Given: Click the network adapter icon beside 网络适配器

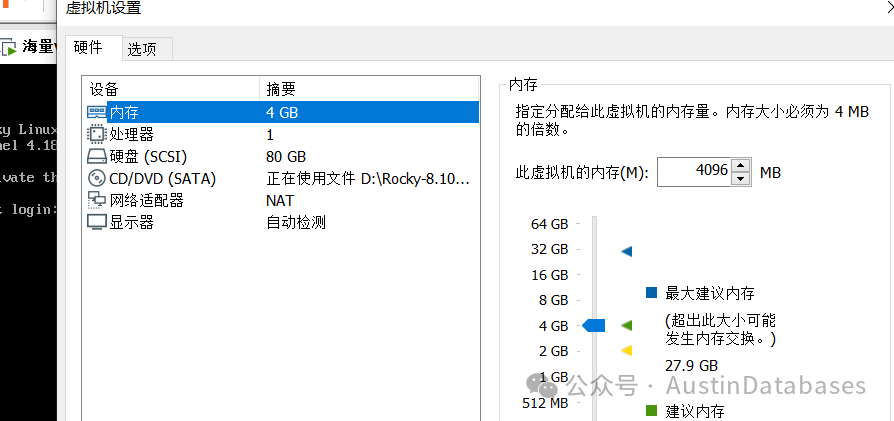Looking at the screenshot, I should 96,200.
